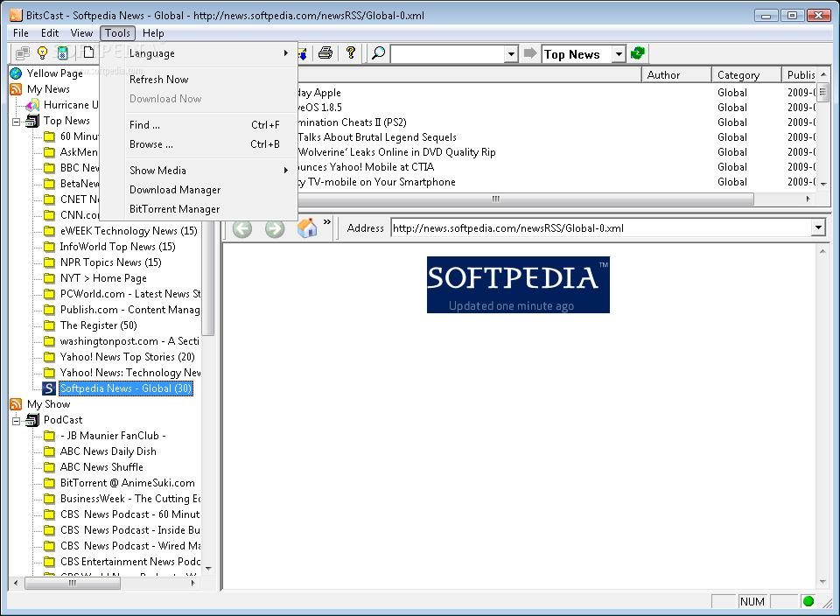This screenshot has width=840, height=616.
Task: Select NPR Topics News (15) feed
Action: pyautogui.click(x=110, y=262)
